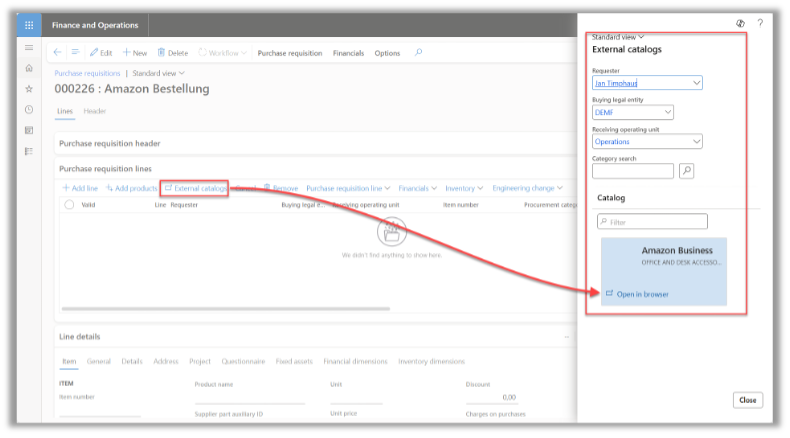Open the Engineering change dropdown
This screenshot has height=438, width=790.
pyautogui.click(x=528, y=188)
